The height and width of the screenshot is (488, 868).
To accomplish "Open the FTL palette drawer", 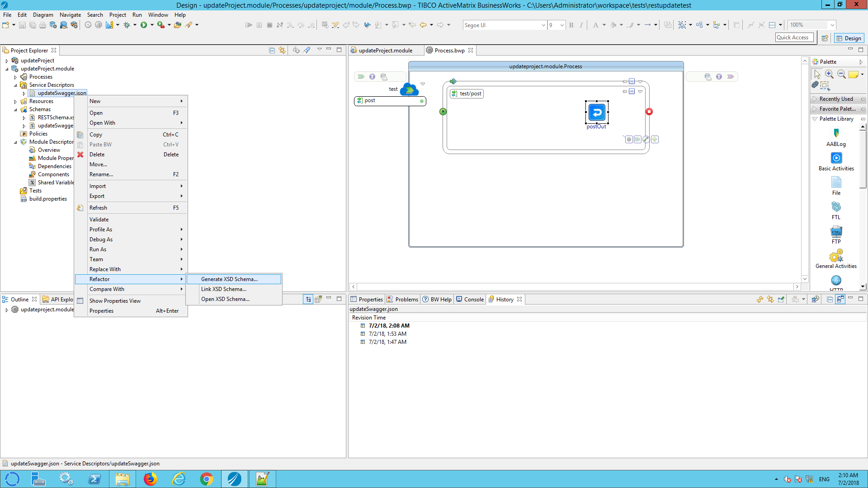I will pyautogui.click(x=836, y=211).
